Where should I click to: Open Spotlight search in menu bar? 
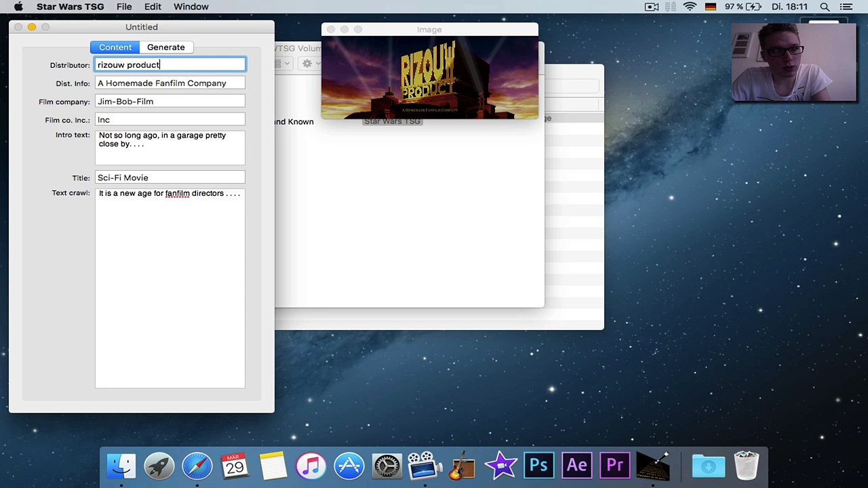[x=825, y=7]
